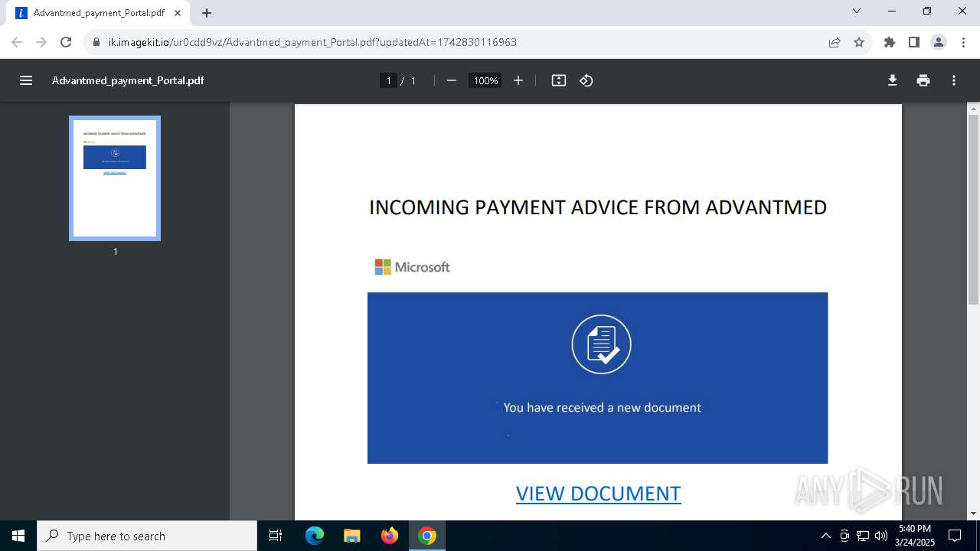The image size is (980, 551).
Task: Switch to Chrome in taskbar
Action: [427, 536]
